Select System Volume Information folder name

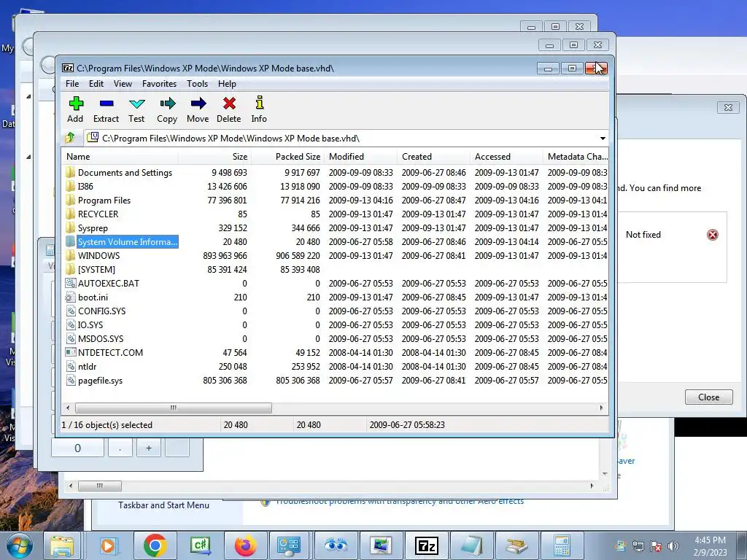point(128,242)
